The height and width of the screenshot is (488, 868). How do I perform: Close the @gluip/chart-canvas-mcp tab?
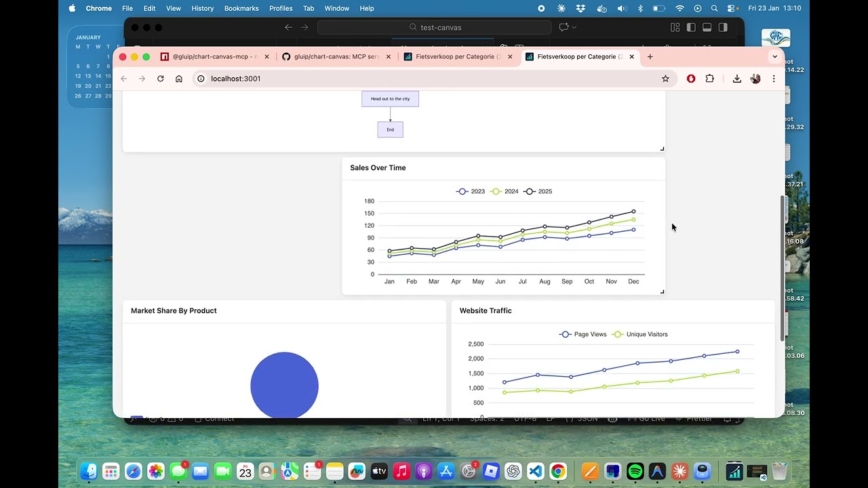267,57
